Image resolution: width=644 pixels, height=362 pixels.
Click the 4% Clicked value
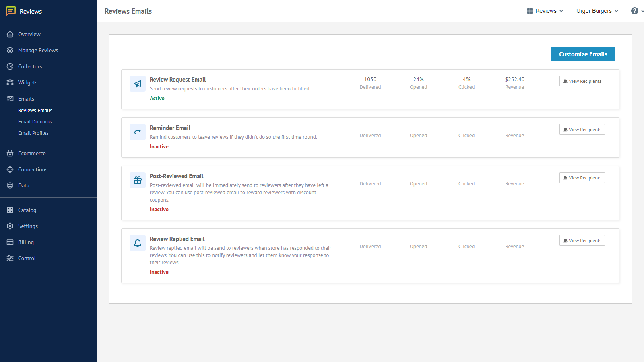466,79
